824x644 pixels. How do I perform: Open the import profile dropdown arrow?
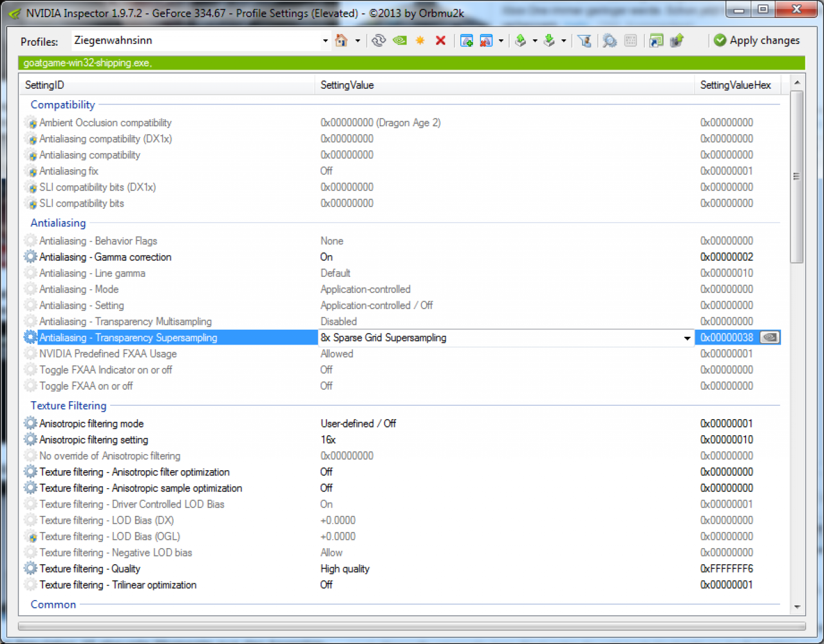563,41
